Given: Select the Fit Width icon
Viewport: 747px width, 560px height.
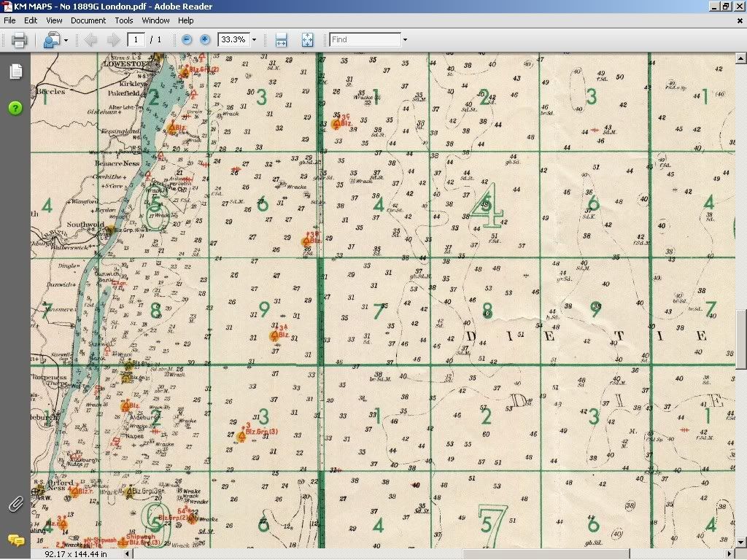Looking at the screenshot, I should [x=281, y=40].
